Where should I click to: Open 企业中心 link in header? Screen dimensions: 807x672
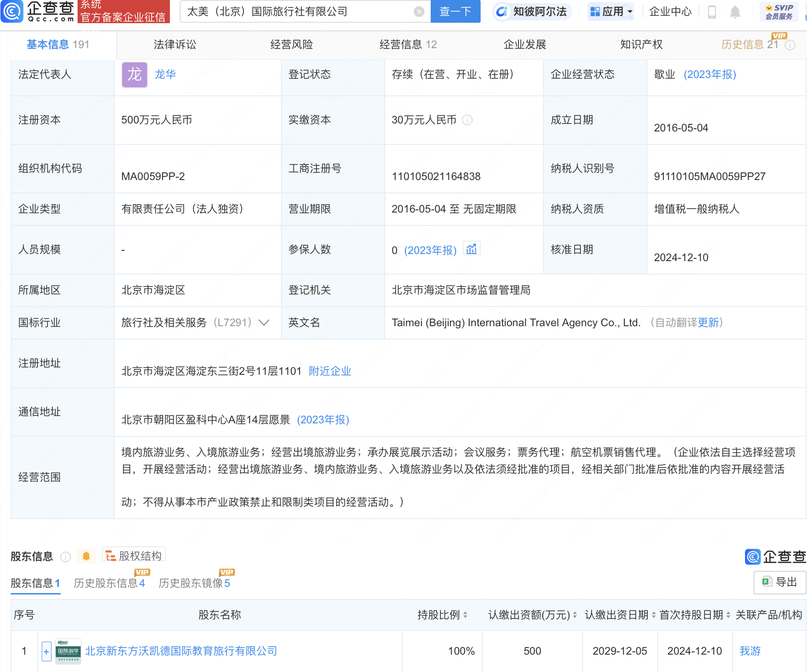pyautogui.click(x=670, y=12)
